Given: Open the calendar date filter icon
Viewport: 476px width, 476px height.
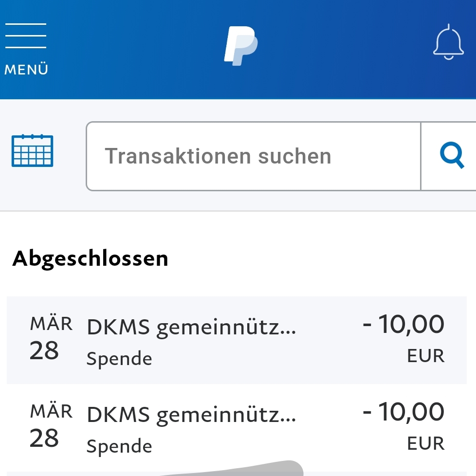Looking at the screenshot, I should point(32,150).
